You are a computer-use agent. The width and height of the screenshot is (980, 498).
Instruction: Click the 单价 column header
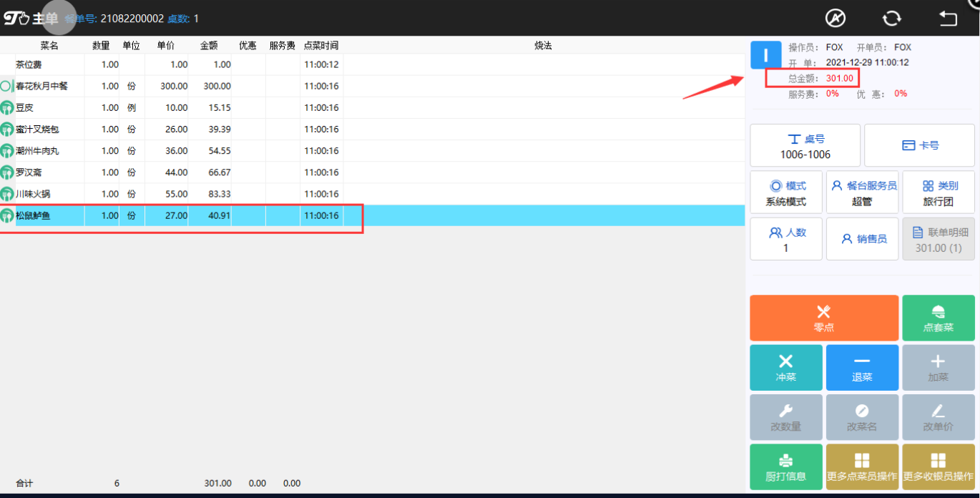166,46
